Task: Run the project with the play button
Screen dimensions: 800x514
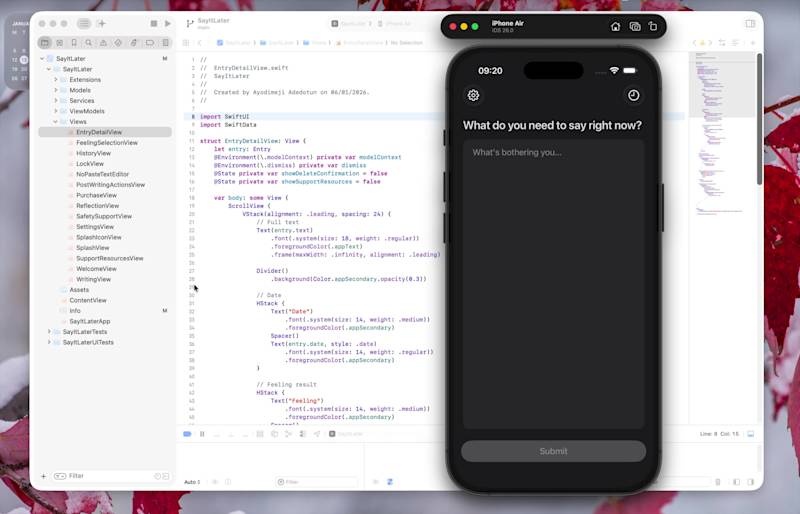Action: [167, 23]
